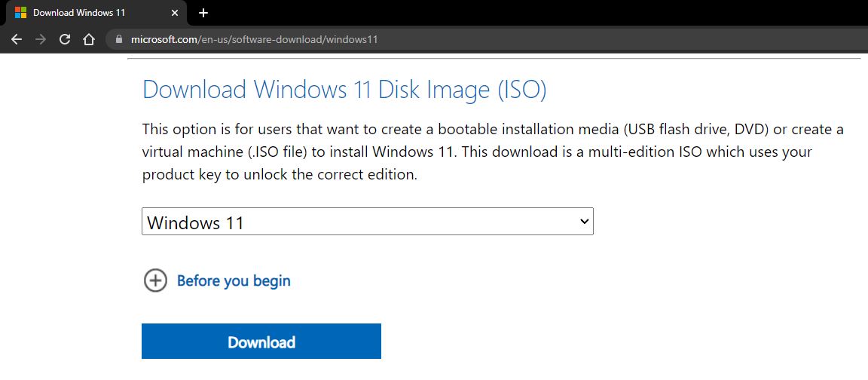Reload the Microsoft download page
The height and width of the screenshot is (380, 868).
[x=65, y=39]
